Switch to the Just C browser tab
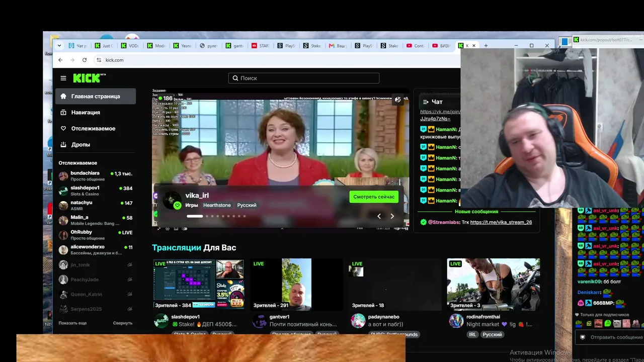 pos(104,46)
